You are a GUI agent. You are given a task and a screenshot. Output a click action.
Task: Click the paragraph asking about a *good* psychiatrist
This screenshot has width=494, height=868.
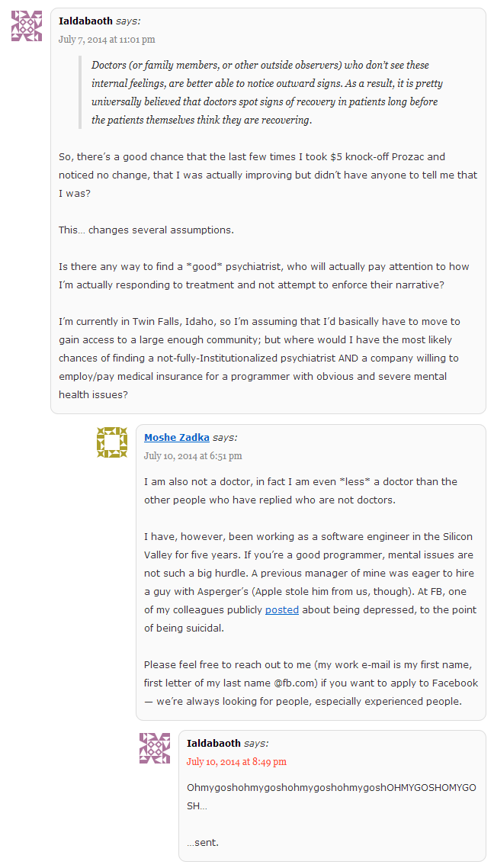point(264,275)
